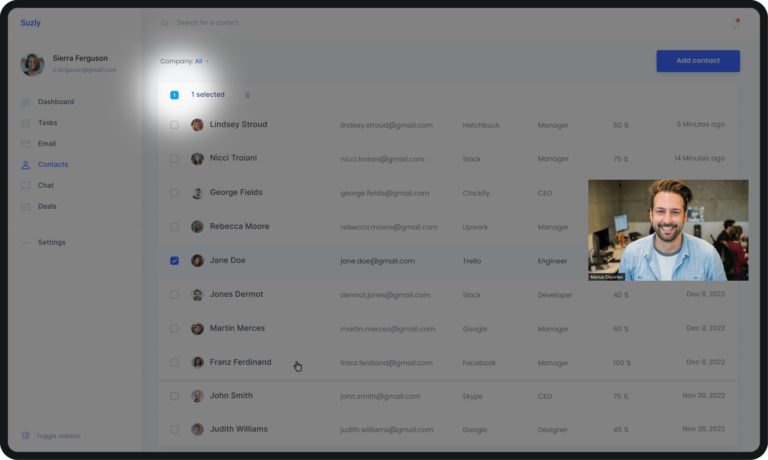Open the Tasks sidebar icon

[26, 123]
